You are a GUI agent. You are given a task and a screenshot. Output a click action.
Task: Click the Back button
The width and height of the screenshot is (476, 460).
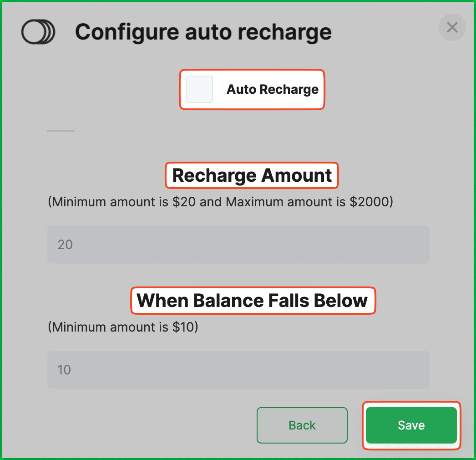302,425
